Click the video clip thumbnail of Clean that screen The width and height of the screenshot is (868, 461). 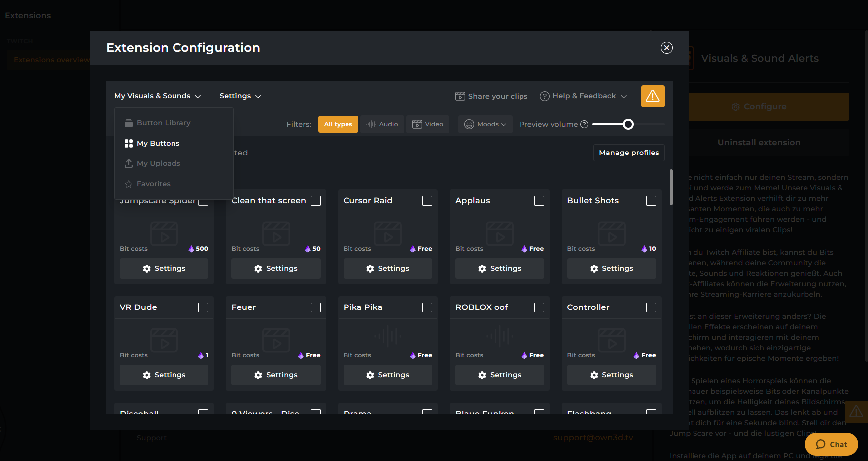[x=276, y=234]
